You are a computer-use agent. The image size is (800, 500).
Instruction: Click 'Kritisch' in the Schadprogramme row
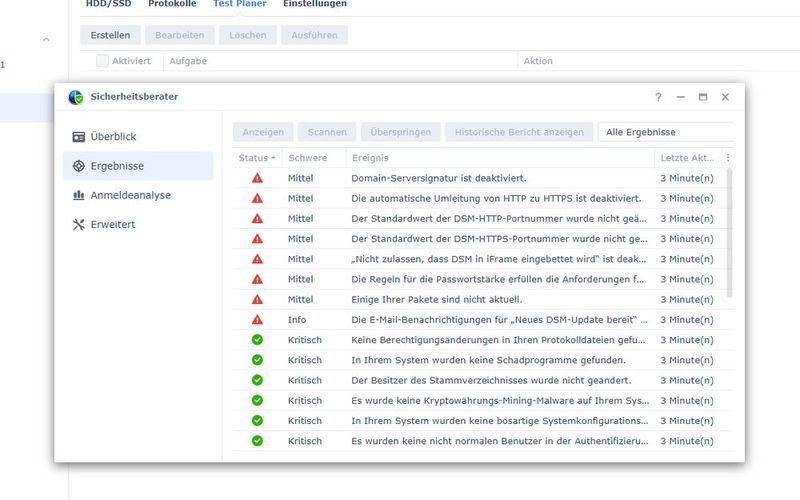click(x=305, y=360)
